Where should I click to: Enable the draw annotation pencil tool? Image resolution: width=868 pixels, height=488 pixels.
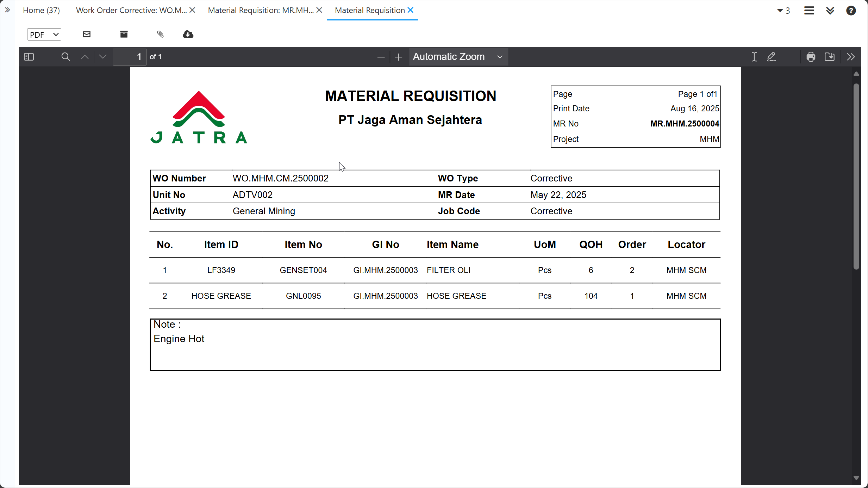[771, 57]
